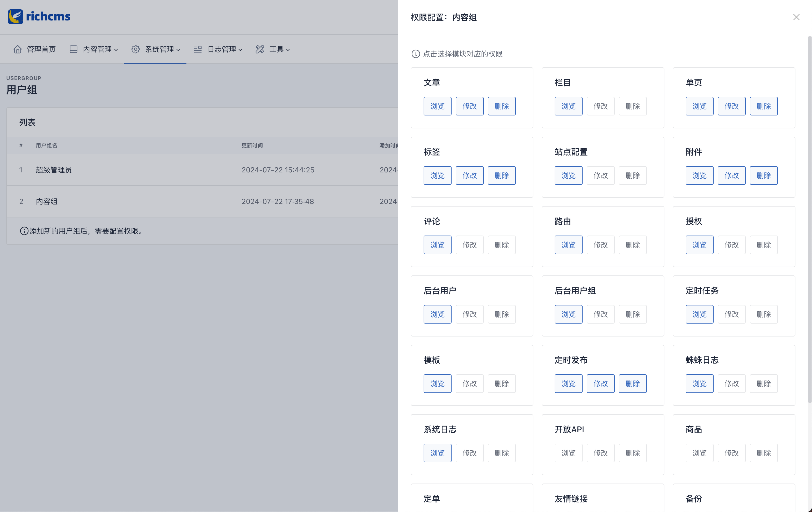The width and height of the screenshot is (812, 512).
Task: Enable 修改 permission for 栏目
Action: pyautogui.click(x=600, y=106)
